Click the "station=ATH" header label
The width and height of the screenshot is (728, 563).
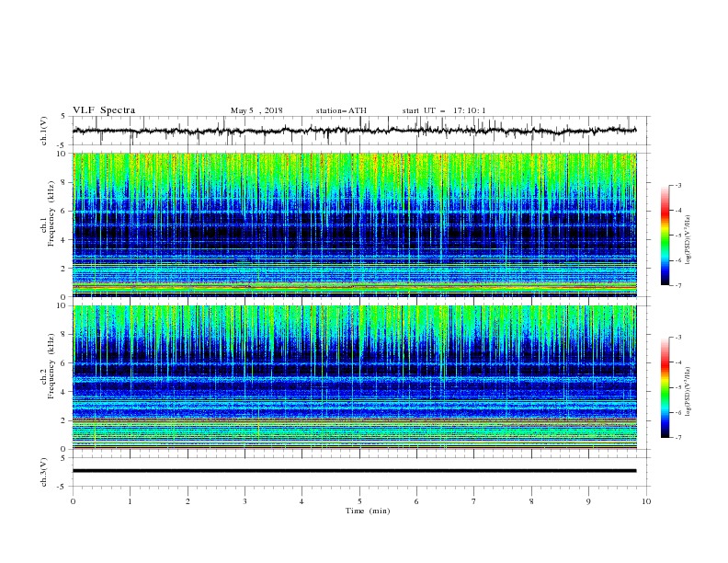click(341, 110)
